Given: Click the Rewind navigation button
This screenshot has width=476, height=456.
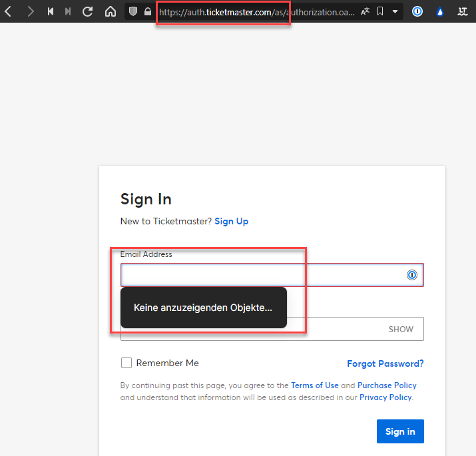Looking at the screenshot, I should point(51,11).
